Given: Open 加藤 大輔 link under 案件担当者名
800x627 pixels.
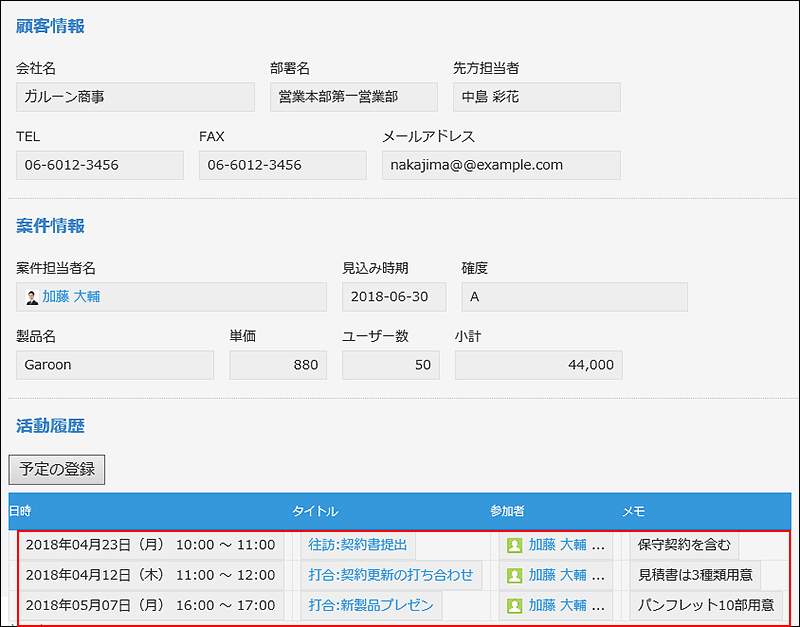Looking at the screenshot, I should tap(71, 296).
